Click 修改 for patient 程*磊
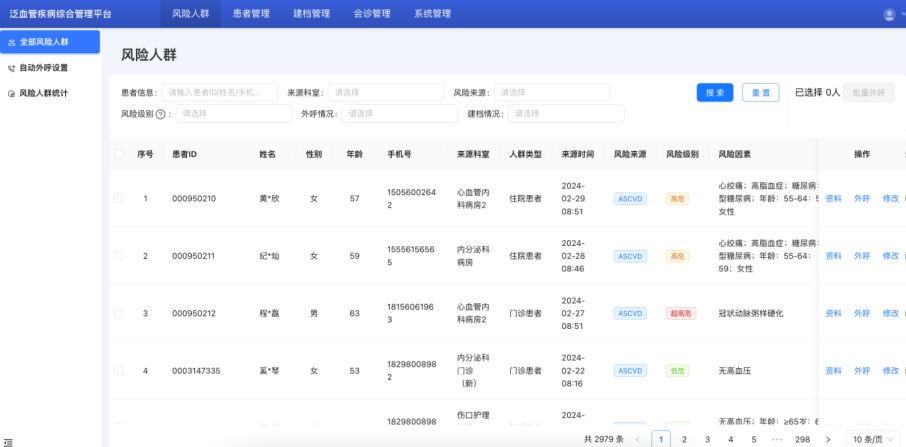 point(890,313)
